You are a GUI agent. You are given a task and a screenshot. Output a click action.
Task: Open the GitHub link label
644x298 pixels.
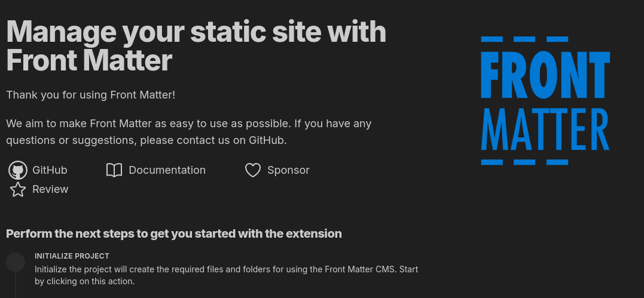[50, 170]
